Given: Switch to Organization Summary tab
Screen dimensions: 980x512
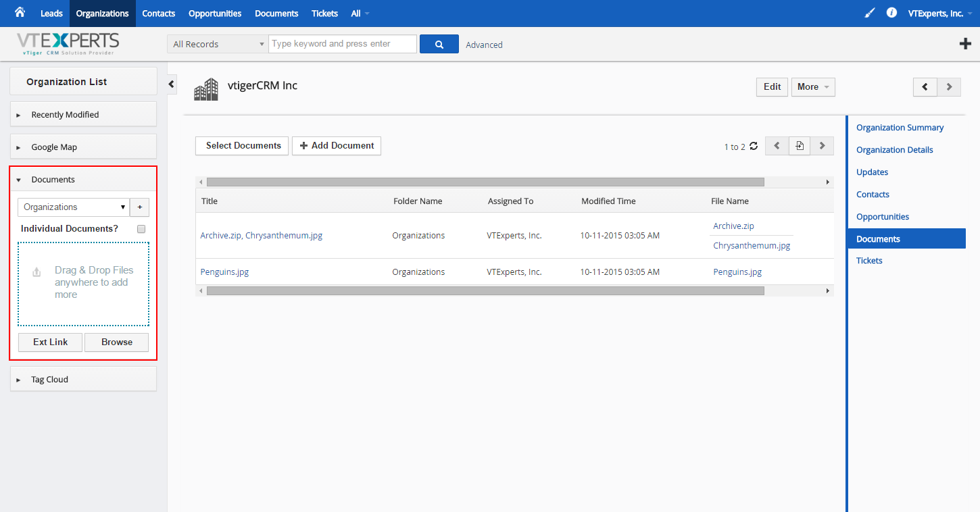Looking at the screenshot, I should pyautogui.click(x=900, y=128).
